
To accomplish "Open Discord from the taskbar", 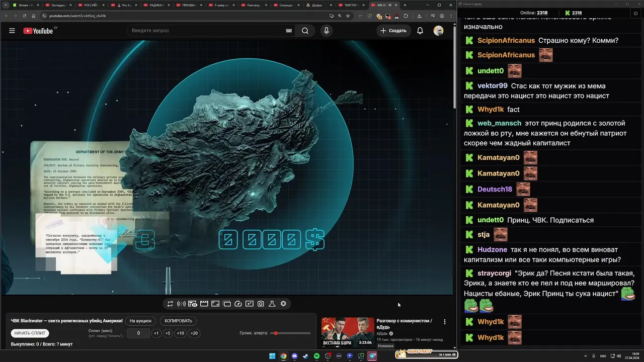I will coord(294,356).
